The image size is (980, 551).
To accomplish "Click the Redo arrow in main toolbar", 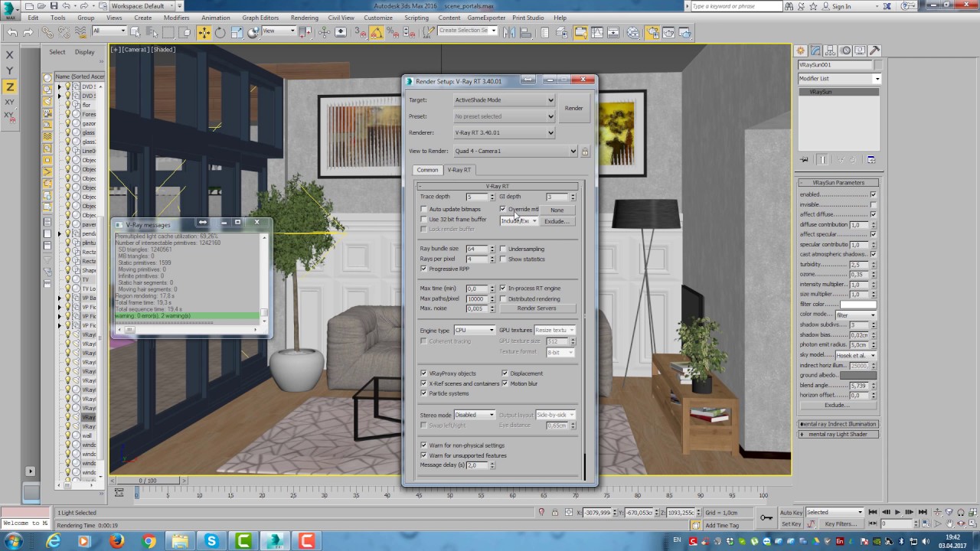I will pos(28,32).
